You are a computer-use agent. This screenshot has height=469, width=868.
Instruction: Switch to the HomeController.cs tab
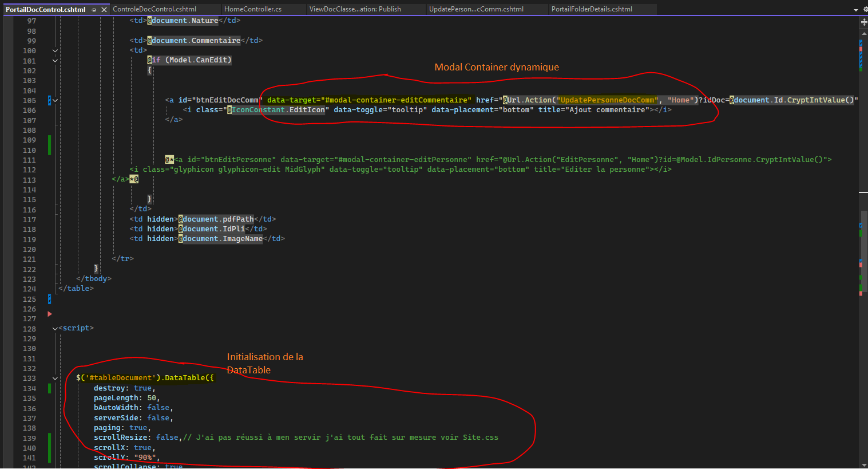tap(253, 9)
